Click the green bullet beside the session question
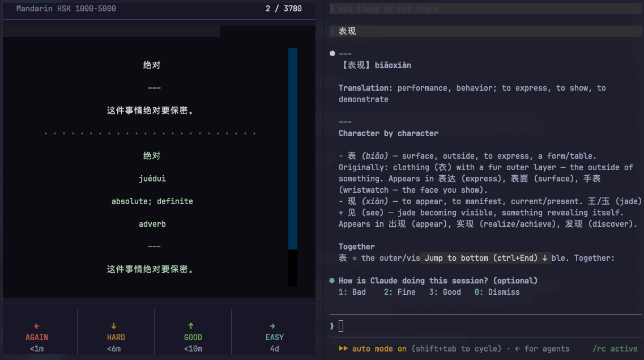The image size is (644, 360). tap(332, 281)
